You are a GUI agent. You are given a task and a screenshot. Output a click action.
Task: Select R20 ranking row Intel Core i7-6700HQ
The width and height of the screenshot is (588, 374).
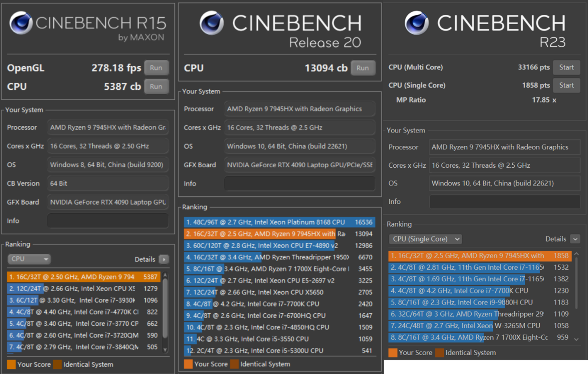pos(280,315)
